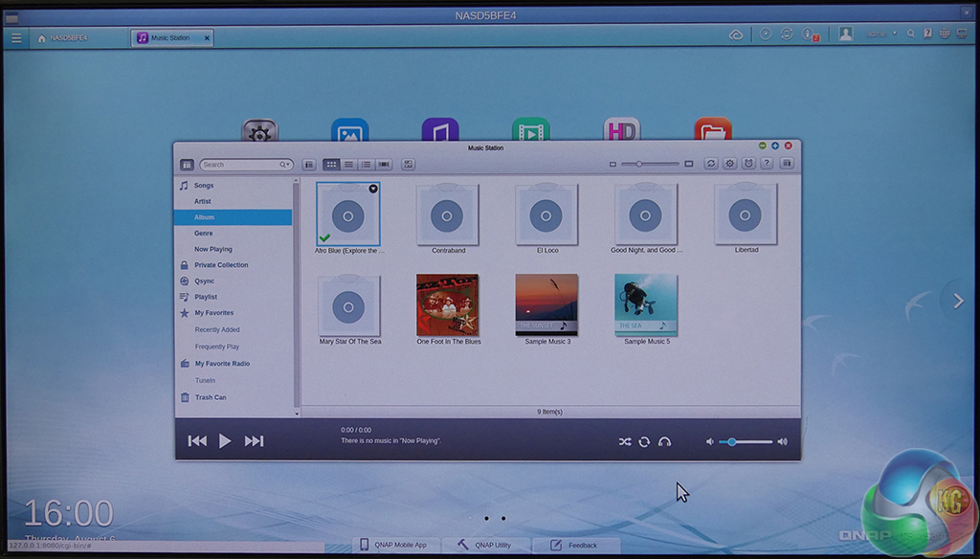Toggle Music Station left panel icon

tap(187, 165)
